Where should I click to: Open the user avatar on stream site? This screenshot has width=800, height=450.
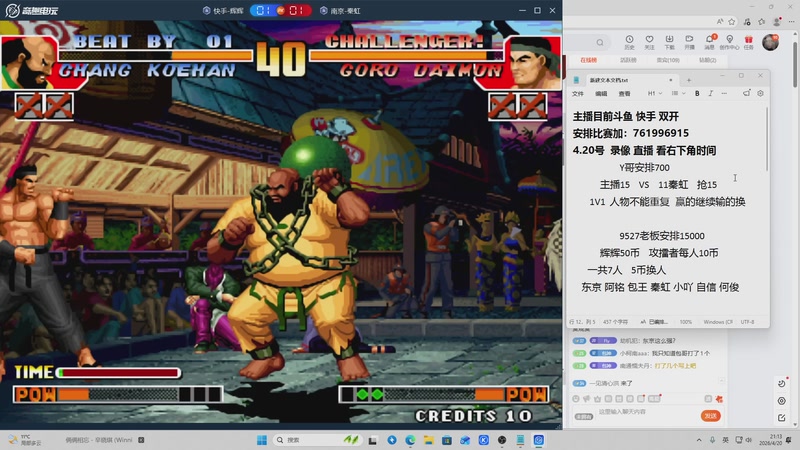(x=770, y=42)
